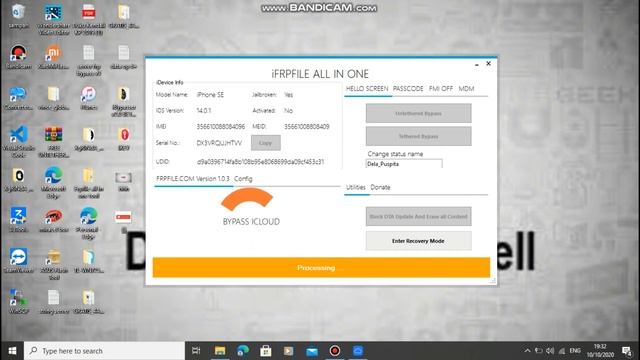Open the orange Mi Xiaomi desktop shortcut
This screenshot has width=640, height=360.
53,57
